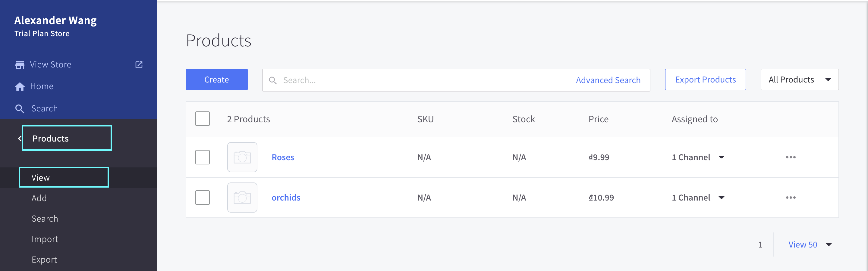Check the box for the orchids product

pos(203,198)
